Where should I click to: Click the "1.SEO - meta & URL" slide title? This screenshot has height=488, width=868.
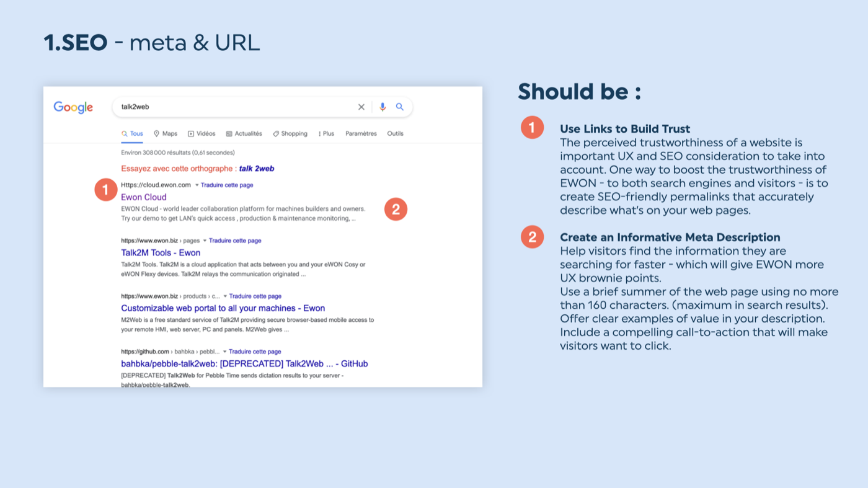click(x=152, y=43)
